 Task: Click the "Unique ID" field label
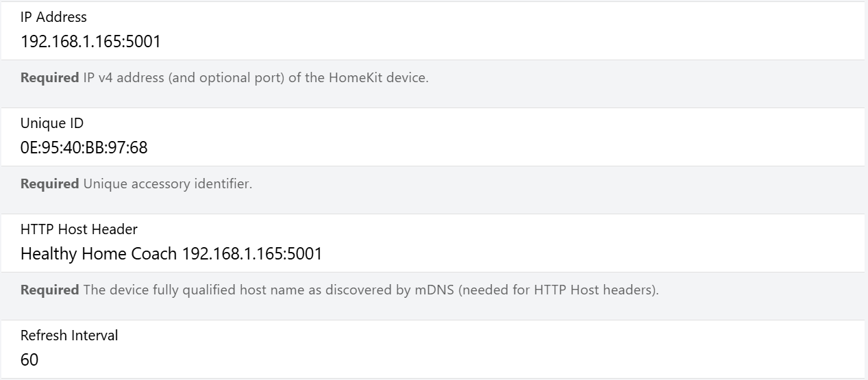(52, 123)
